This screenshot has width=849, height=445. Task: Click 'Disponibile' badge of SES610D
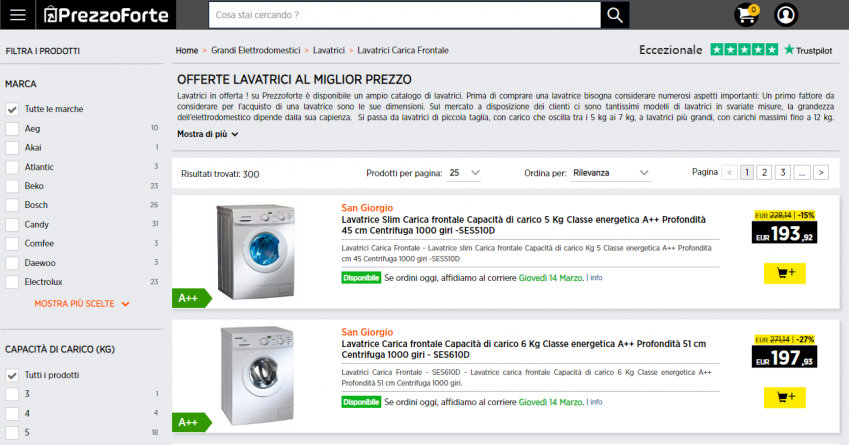click(361, 402)
